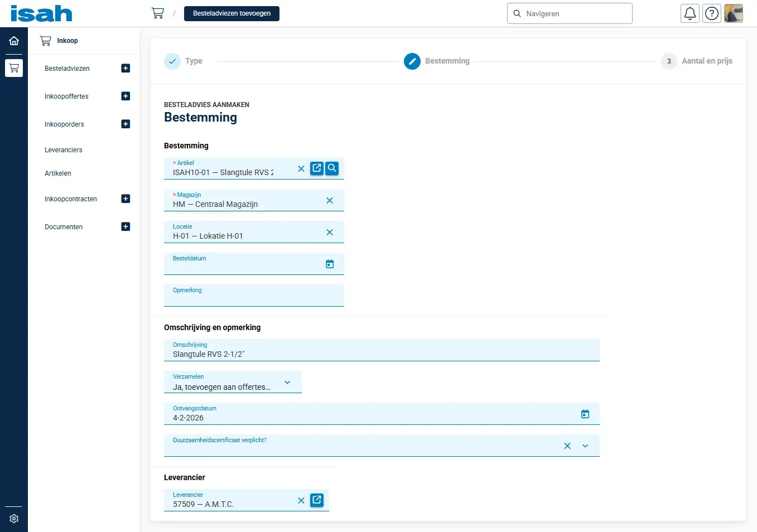Viewport: 757px width, 532px height.
Task: Expand Duurzaamheidscertificaat verplicht dropdown
Action: 585,446
